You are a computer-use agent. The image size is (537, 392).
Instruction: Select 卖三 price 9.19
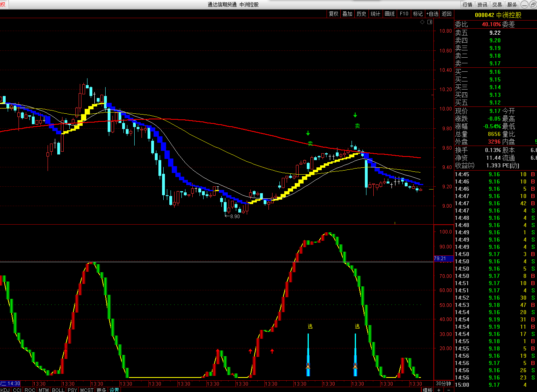point(495,48)
